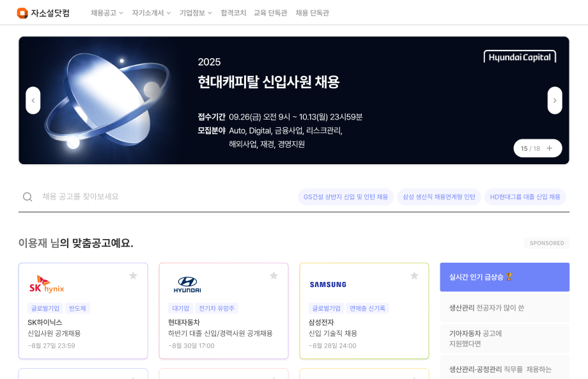Expand the 채용공고 dropdown menu
The height and width of the screenshot is (379, 588).
tap(107, 13)
